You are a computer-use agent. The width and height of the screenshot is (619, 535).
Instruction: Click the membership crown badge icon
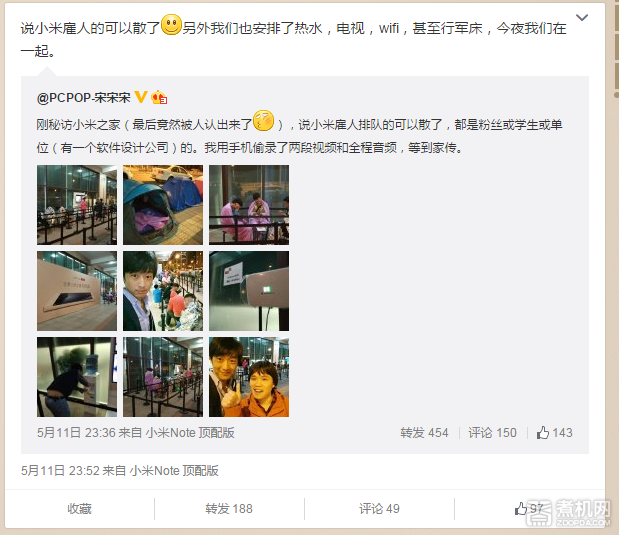[x=159, y=97]
